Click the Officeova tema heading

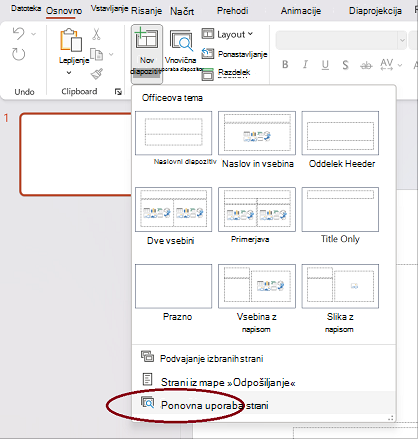172,98
